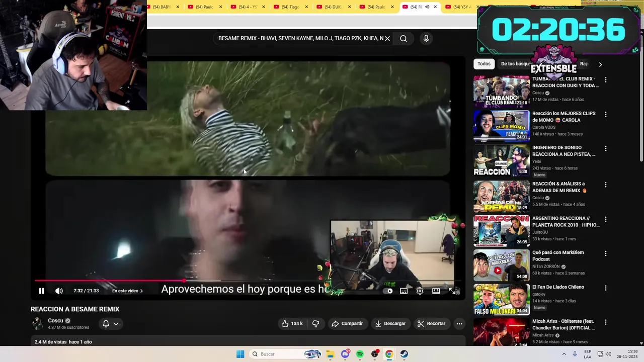Open the CLIPS MOMO video thumbnail
The image size is (644, 362).
[502, 126]
